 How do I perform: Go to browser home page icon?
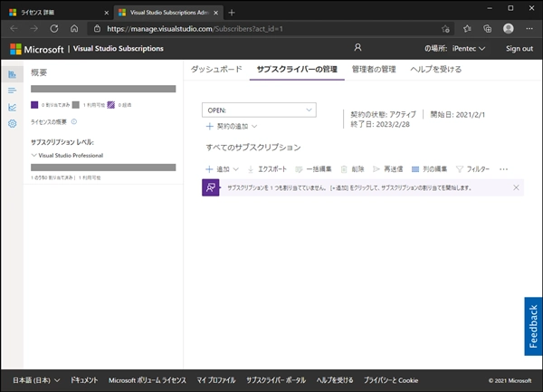74,29
